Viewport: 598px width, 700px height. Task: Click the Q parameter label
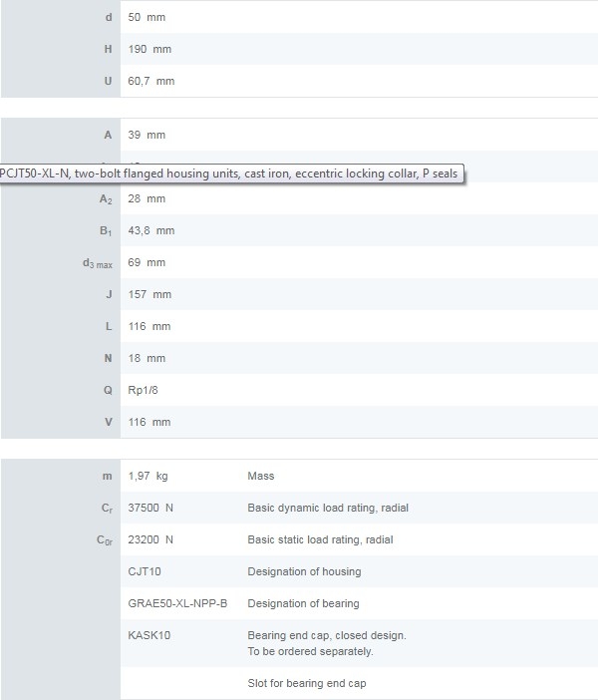108,390
